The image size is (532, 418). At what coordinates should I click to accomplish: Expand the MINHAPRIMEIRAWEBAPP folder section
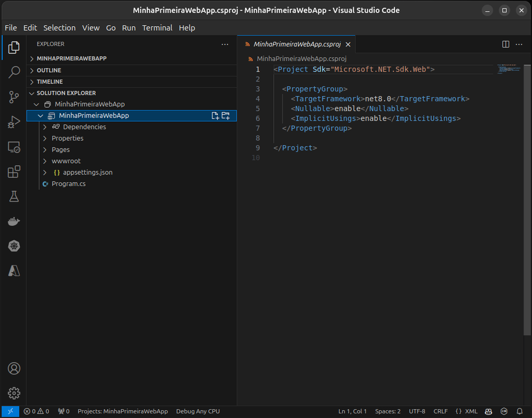pos(132,59)
